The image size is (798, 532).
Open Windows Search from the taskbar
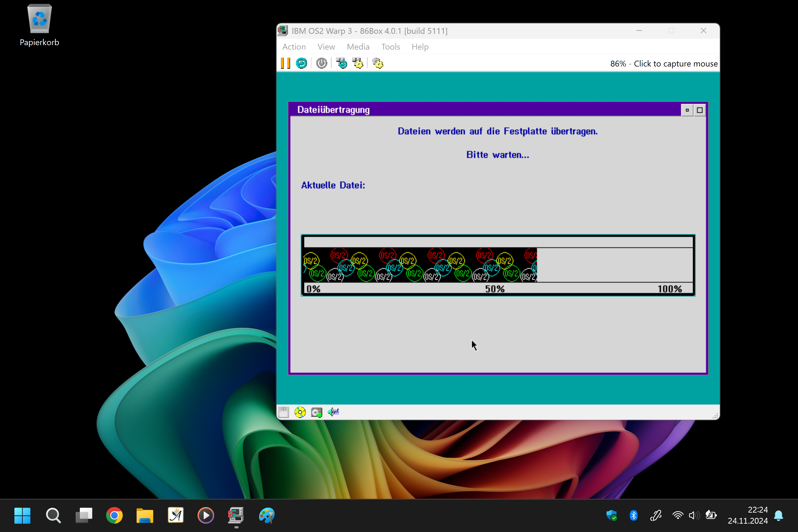53,515
